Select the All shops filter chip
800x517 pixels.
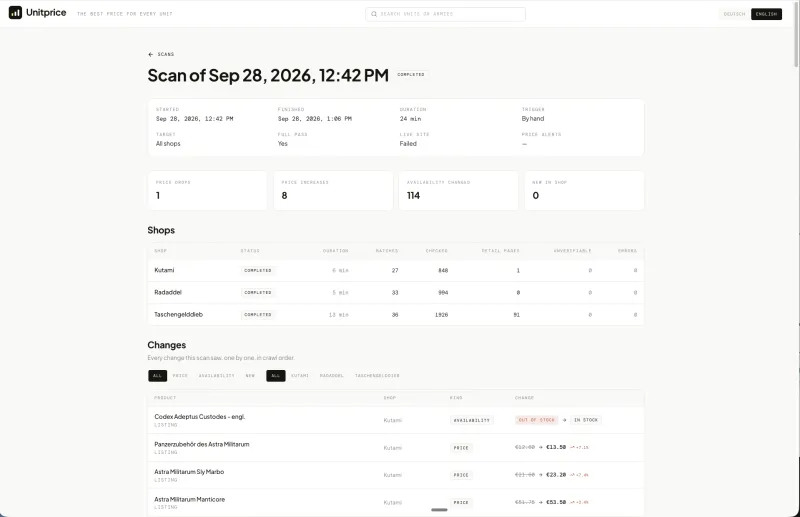tap(276, 376)
